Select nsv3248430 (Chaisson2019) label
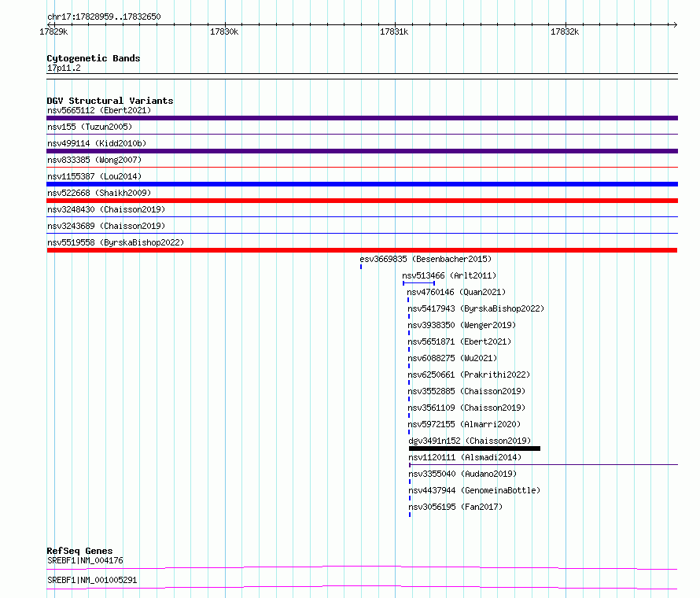The width and height of the screenshot is (700, 598). [106, 209]
